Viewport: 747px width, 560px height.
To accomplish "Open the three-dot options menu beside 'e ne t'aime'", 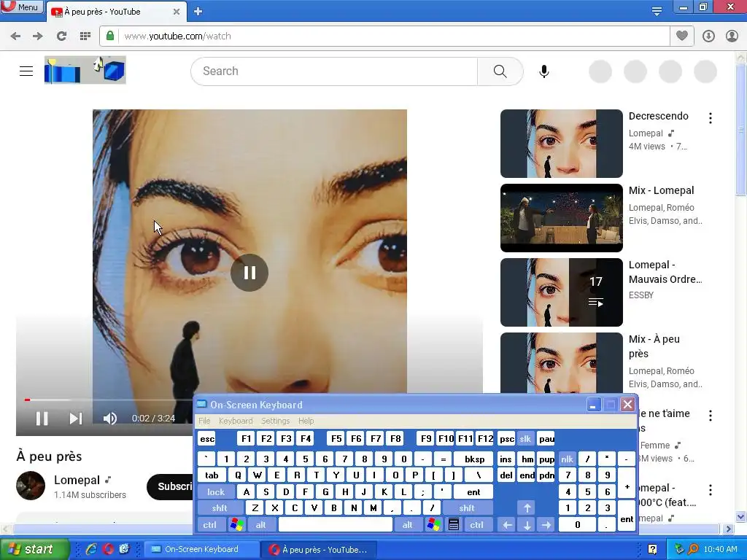I will (711, 415).
